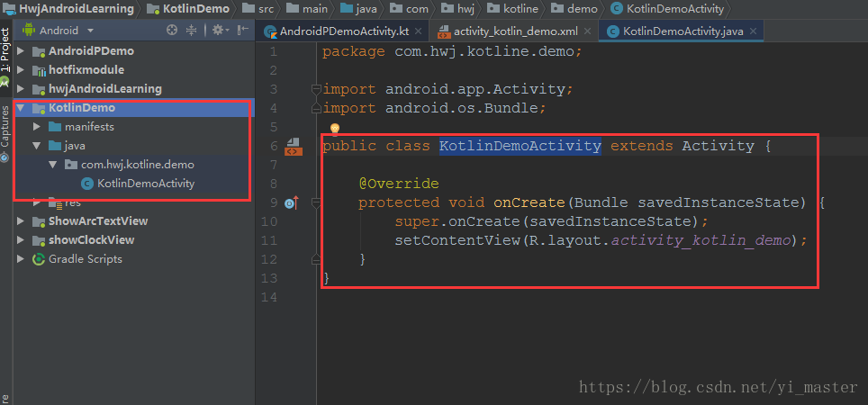Fold the onCreate method at line 9
This screenshot has height=405, width=868.
[x=316, y=203]
